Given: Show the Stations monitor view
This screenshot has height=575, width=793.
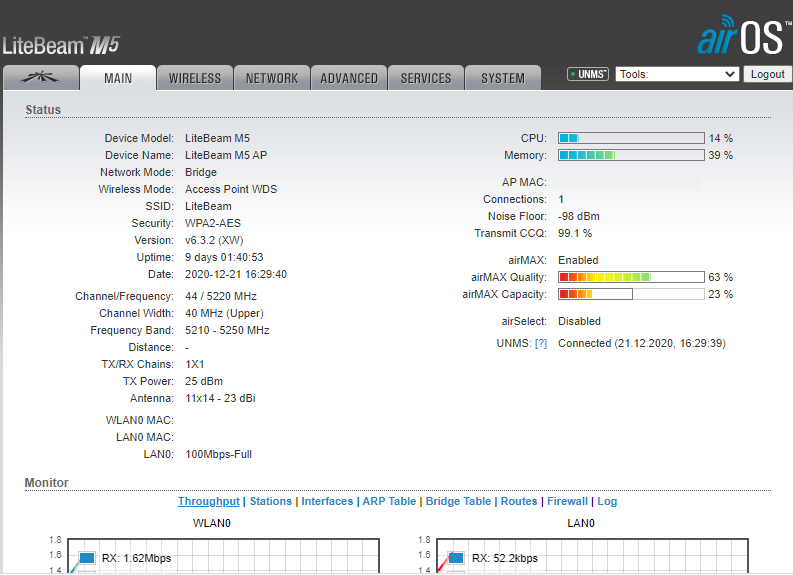Looking at the screenshot, I should [x=271, y=501].
